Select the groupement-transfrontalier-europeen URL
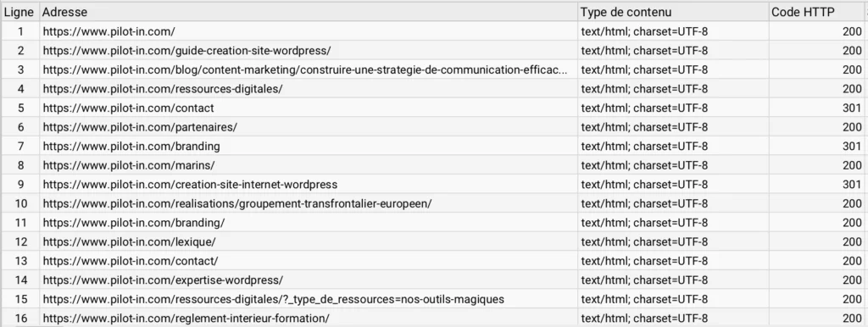Image resolution: width=868 pixels, height=327 pixels. click(x=237, y=203)
